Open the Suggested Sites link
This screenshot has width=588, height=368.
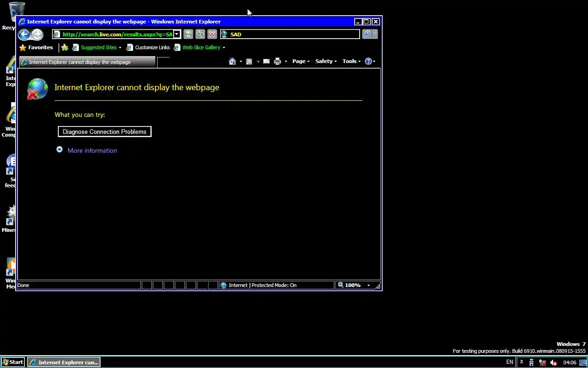95,47
